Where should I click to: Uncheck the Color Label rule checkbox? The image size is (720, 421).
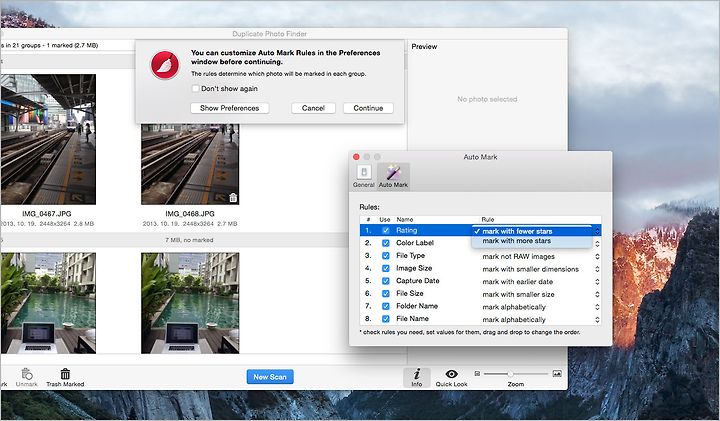point(386,243)
